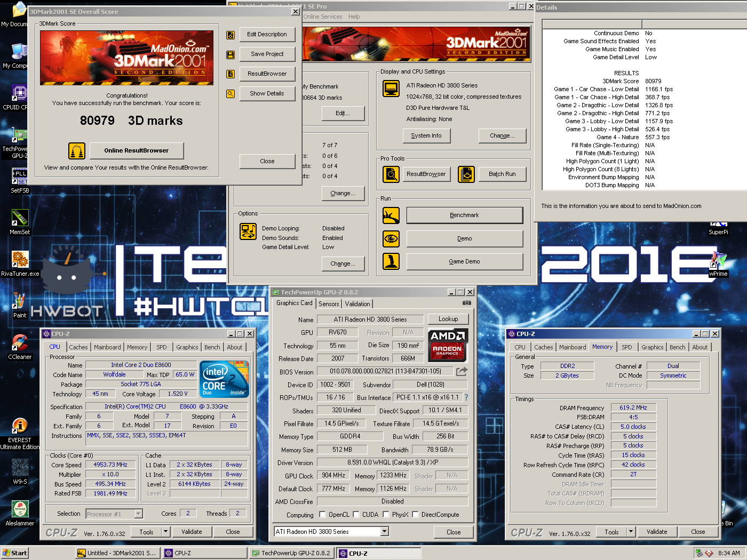Screen dimensions: 747x560
Task: Open the AMD Radeon Graphics logo in GPU-Z
Action: click(448, 345)
